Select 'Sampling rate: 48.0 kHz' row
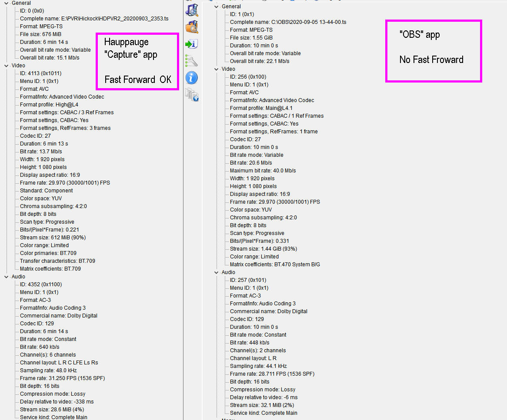507x420 pixels. coord(48,370)
